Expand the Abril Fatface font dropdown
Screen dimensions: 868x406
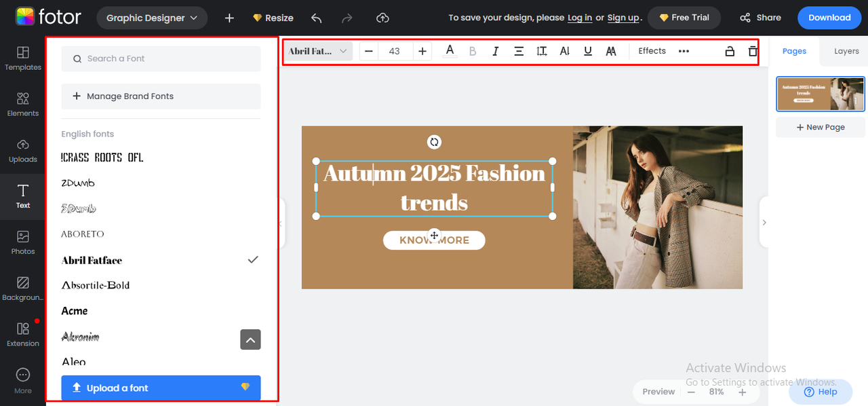(x=318, y=51)
